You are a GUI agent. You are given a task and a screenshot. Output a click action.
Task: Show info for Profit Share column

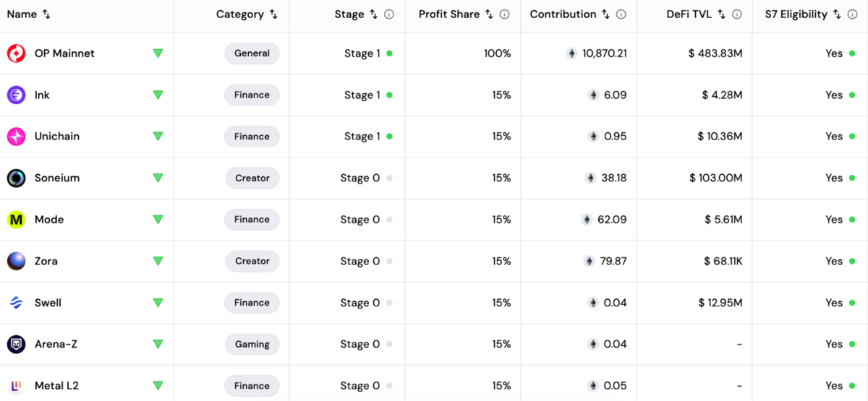tap(505, 14)
